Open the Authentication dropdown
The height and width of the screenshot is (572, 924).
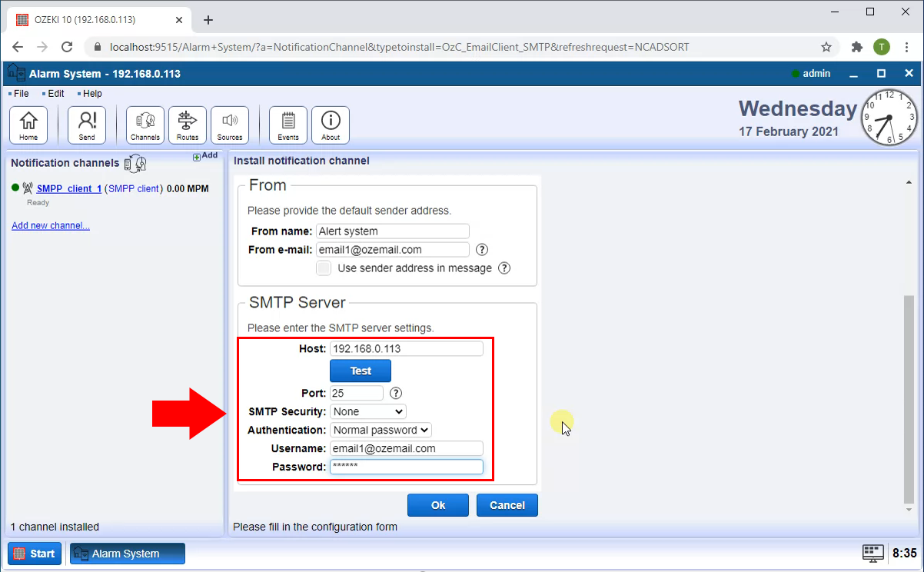(381, 431)
